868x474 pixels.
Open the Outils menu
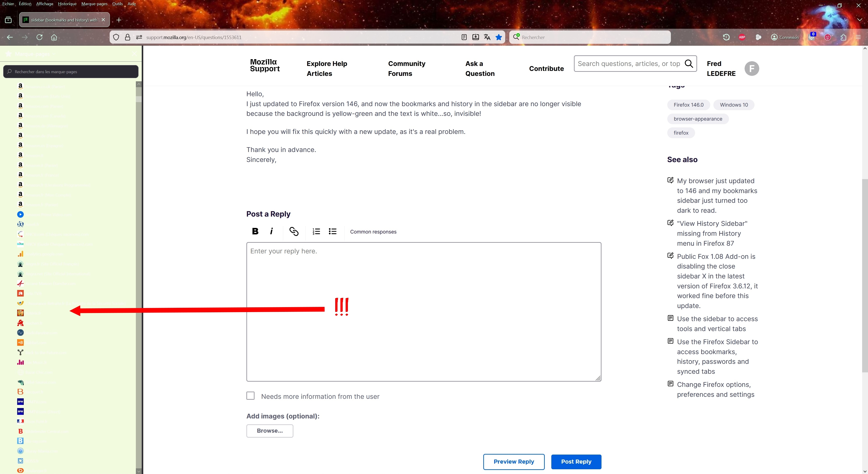(117, 4)
